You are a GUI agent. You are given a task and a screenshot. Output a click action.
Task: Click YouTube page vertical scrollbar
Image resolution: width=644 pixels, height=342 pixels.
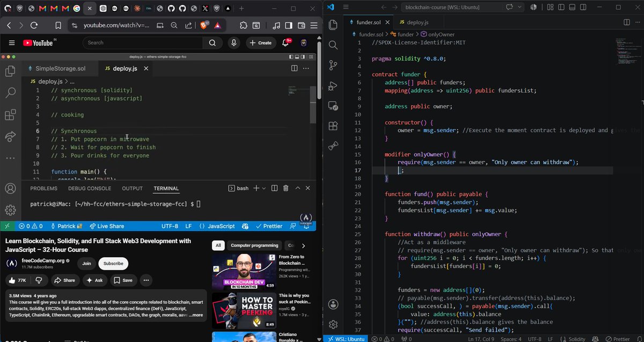pos(320,70)
